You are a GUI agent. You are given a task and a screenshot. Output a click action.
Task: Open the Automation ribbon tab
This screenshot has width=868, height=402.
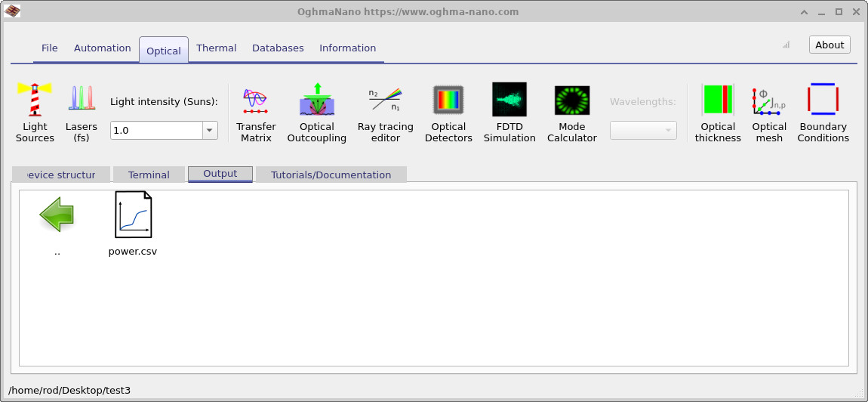(103, 48)
